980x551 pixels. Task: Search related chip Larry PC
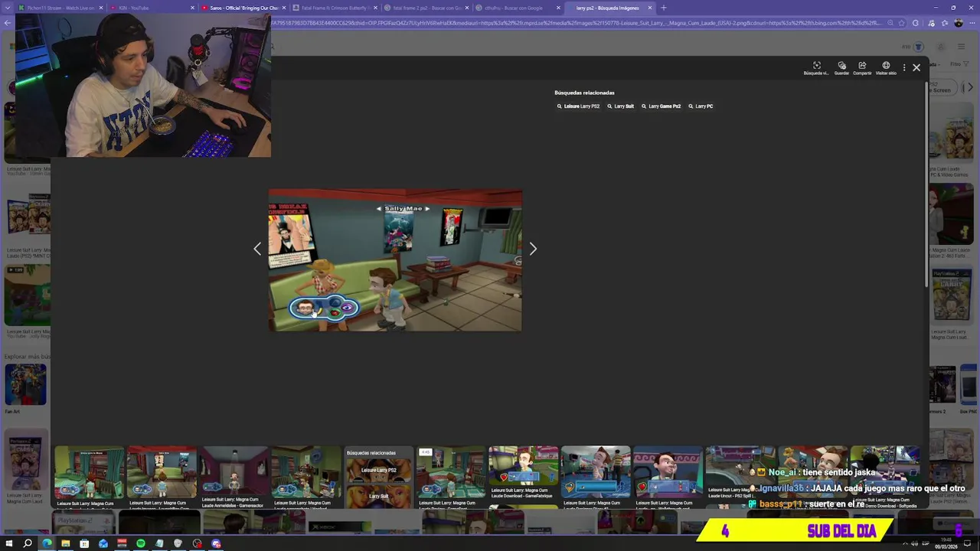pyautogui.click(x=701, y=106)
